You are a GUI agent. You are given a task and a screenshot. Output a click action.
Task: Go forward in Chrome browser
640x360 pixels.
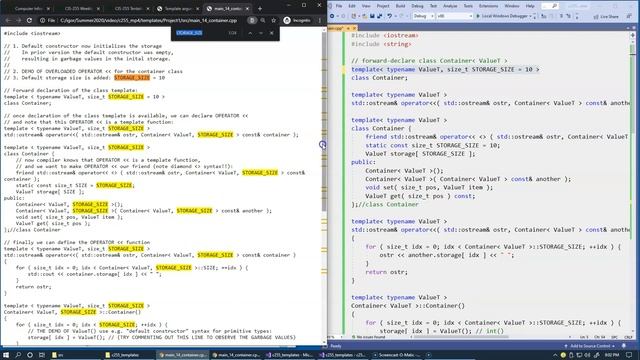[x=18, y=20]
